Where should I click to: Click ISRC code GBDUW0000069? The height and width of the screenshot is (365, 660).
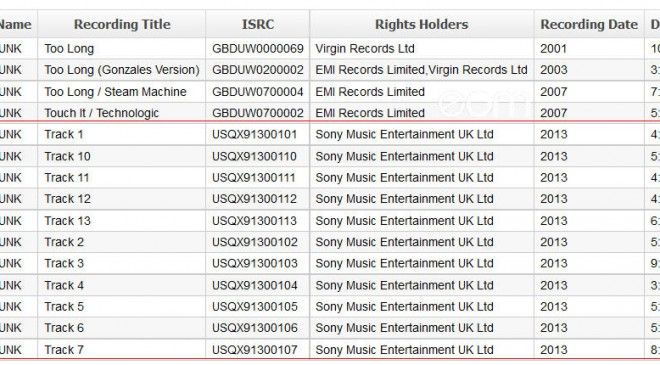(x=258, y=49)
